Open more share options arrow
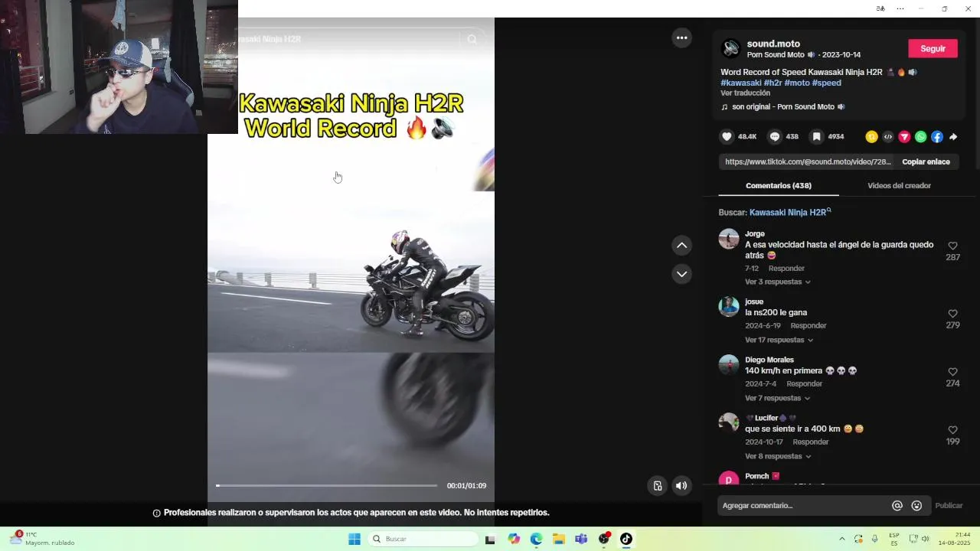This screenshot has height=551, width=980. tap(953, 137)
